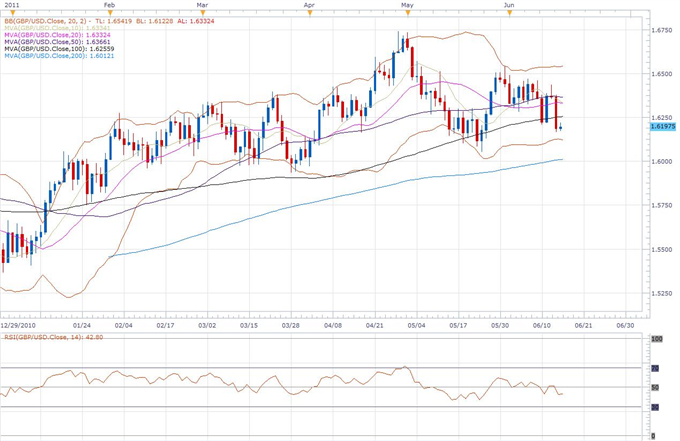
Task: Click the orange marker under Apr
Action: pyautogui.click(x=310, y=13)
